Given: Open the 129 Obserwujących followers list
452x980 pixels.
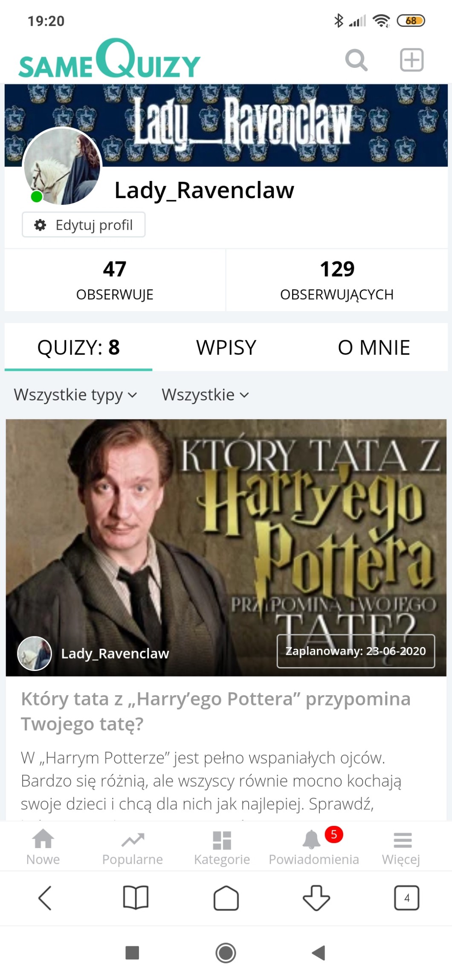Looking at the screenshot, I should coord(337,280).
